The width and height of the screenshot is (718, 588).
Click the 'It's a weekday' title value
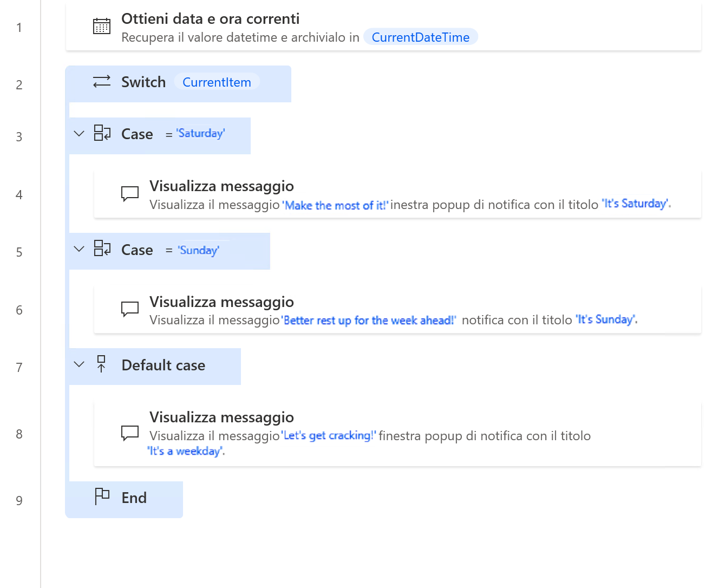point(186,452)
